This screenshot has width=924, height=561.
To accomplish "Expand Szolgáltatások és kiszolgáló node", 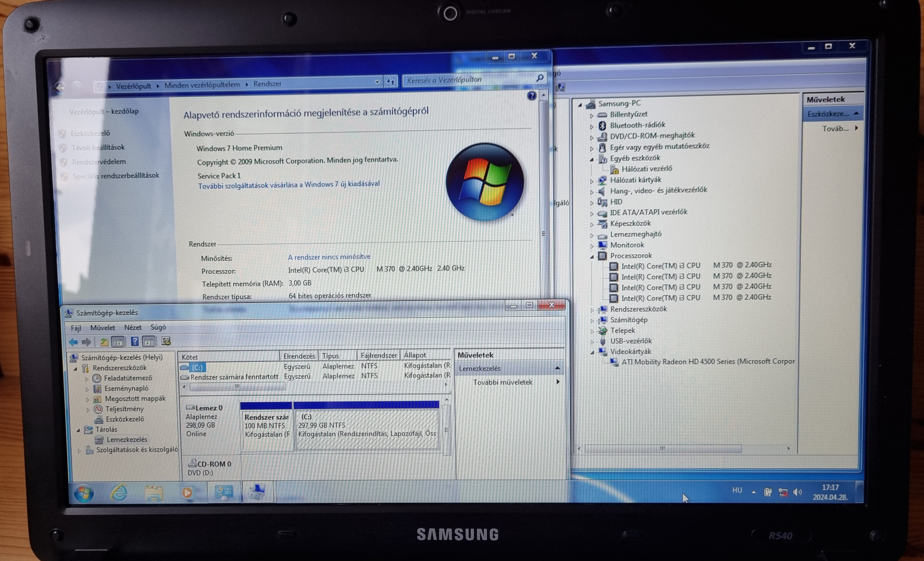I will (x=79, y=451).
